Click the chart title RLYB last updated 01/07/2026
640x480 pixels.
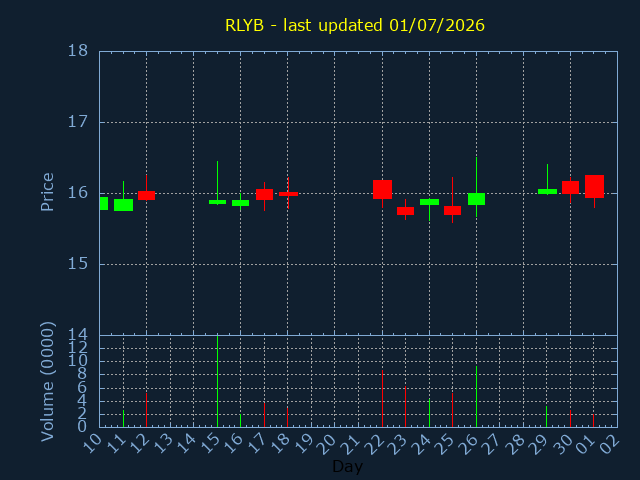(355, 25)
